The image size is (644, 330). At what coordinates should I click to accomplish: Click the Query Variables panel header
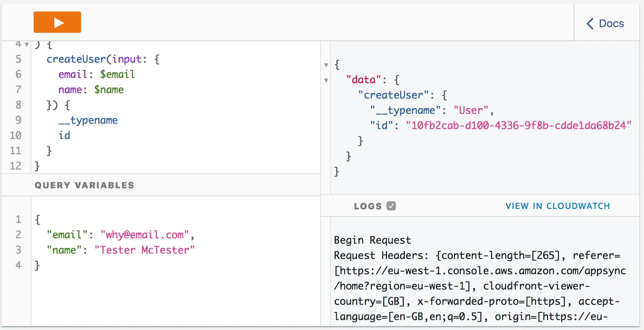coord(85,185)
